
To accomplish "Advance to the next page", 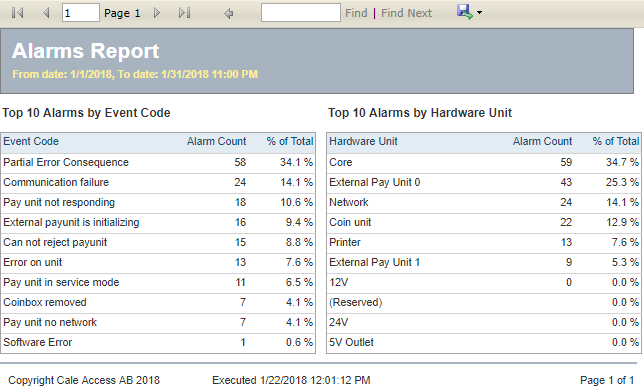I will click(156, 13).
